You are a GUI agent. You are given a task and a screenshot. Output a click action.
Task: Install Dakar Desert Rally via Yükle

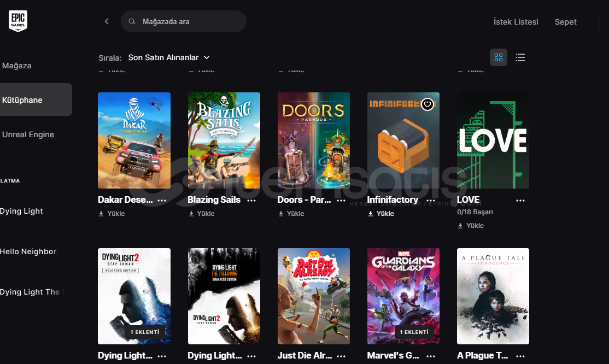[112, 214]
